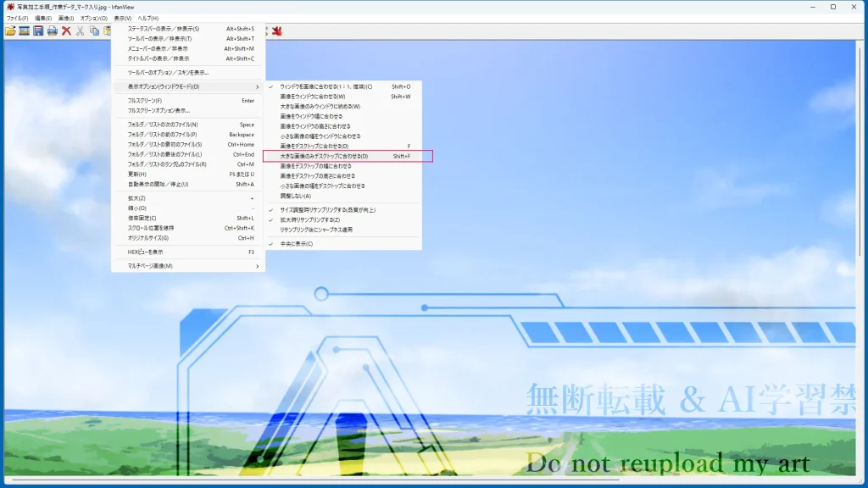The image size is (868, 488).
Task: Toggle メニューバーの表示／非表示
Action: (188, 48)
